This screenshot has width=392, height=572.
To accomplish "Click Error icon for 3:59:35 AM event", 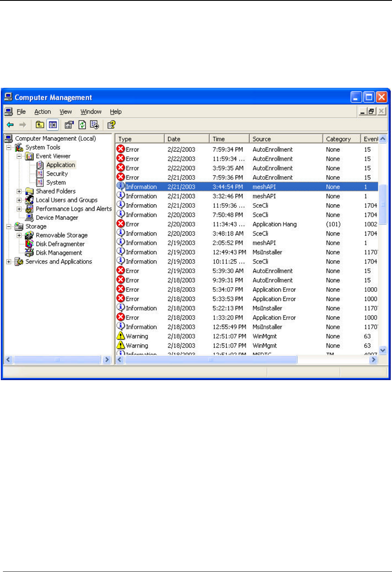I will [121, 168].
